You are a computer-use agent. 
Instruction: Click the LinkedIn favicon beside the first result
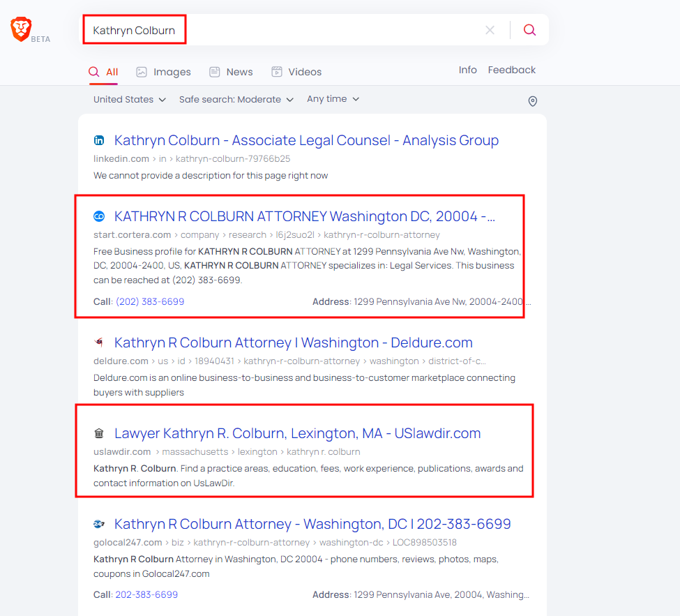(x=99, y=140)
